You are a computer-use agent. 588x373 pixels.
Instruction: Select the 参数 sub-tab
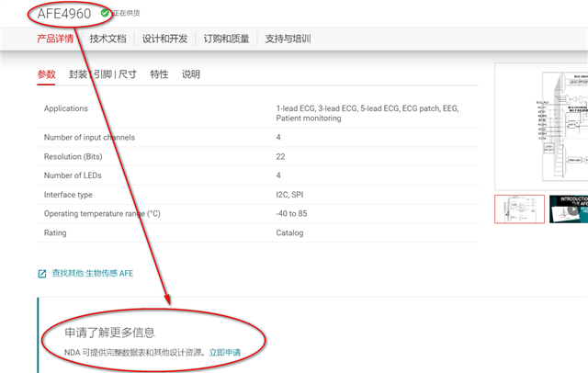pyautogui.click(x=46, y=74)
